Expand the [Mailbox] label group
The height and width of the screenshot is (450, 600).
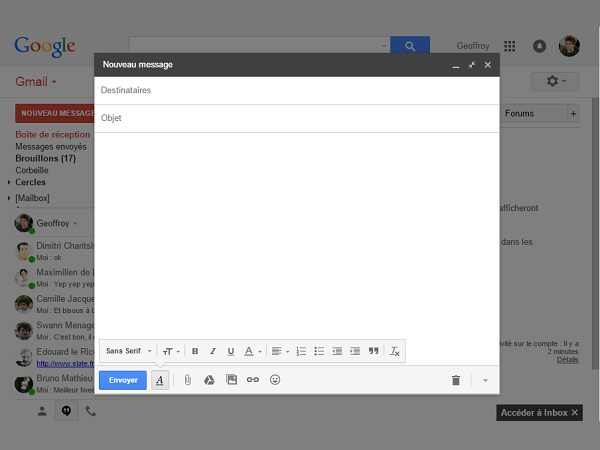[x=9, y=198]
